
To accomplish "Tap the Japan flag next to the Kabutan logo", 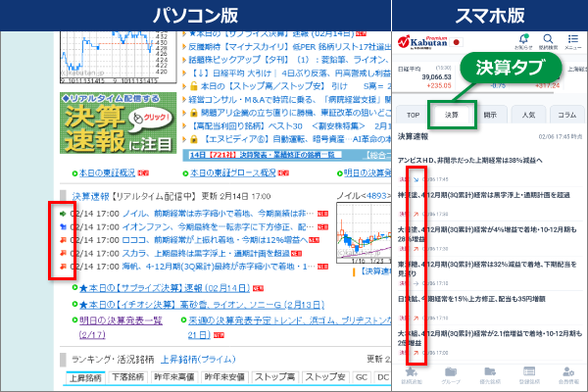I will (x=457, y=42).
